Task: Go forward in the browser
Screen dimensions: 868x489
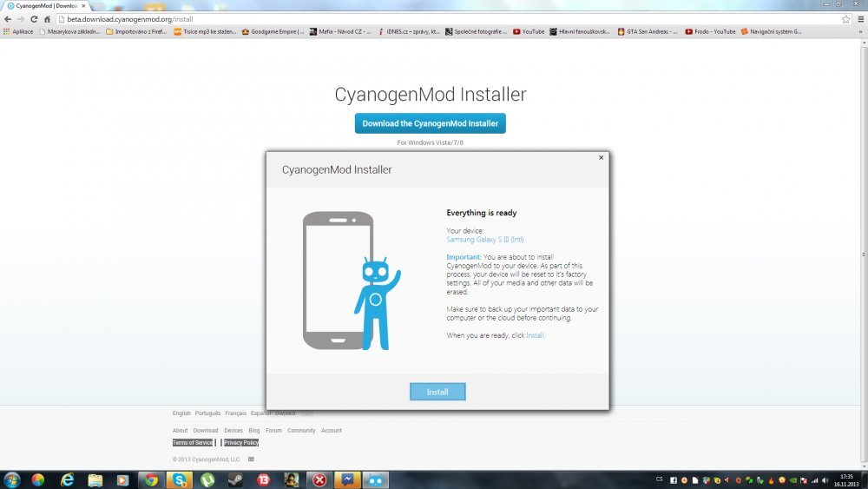Action: (x=21, y=19)
